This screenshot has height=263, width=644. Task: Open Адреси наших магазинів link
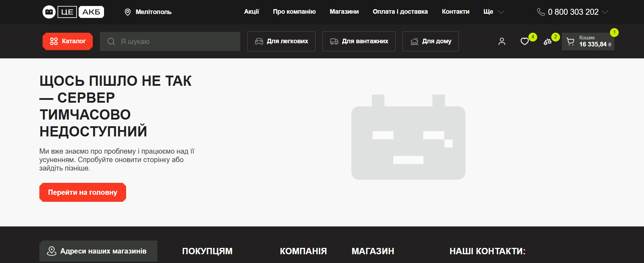pos(98,251)
